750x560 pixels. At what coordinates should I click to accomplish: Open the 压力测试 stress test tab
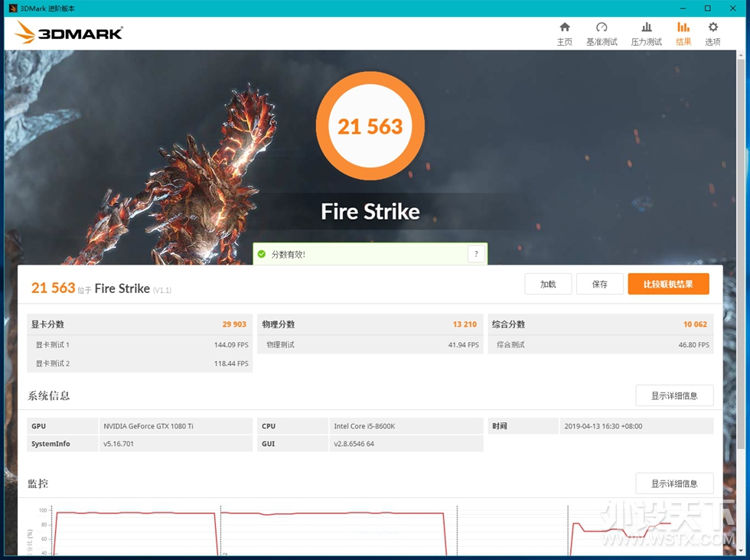(x=646, y=34)
